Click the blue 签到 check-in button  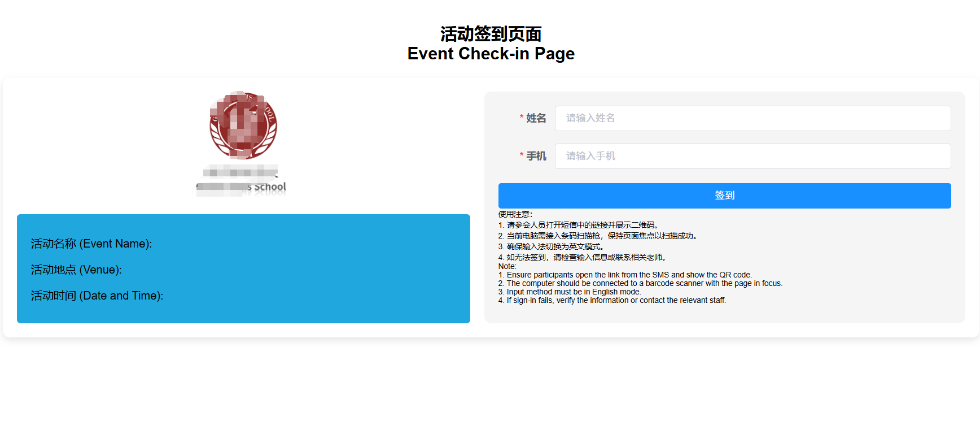pos(724,196)
